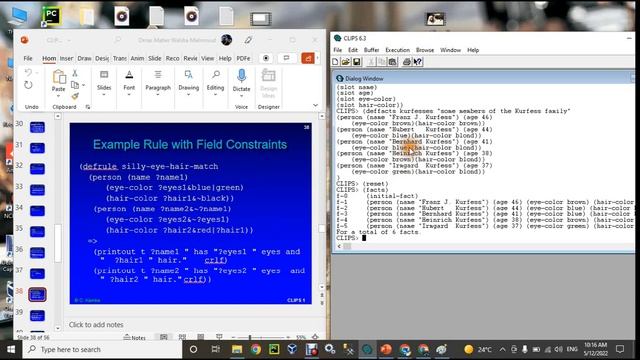Switch to the Insert tab in PowerPoint
Viewport: 640px width, 360px height.
(x=67, y=58)
